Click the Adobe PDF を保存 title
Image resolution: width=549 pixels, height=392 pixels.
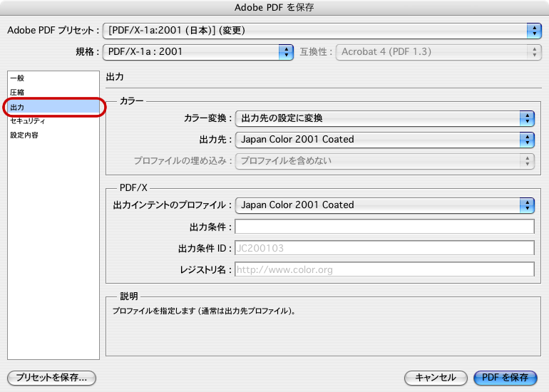point(274,7)
